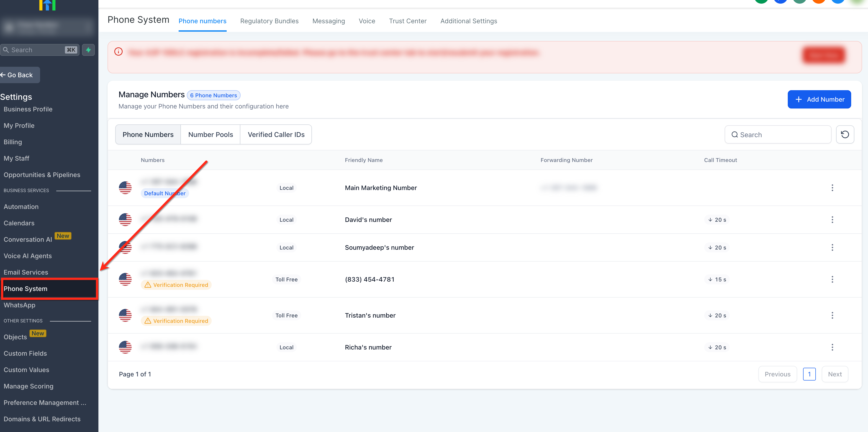Click the Next pagination button

834,374
